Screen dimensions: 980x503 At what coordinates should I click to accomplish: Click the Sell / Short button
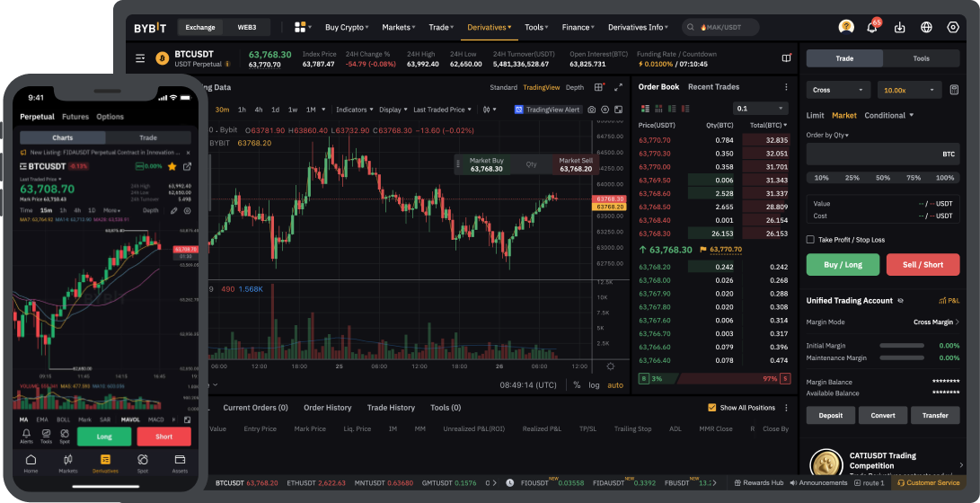click(x=923, y=264)
